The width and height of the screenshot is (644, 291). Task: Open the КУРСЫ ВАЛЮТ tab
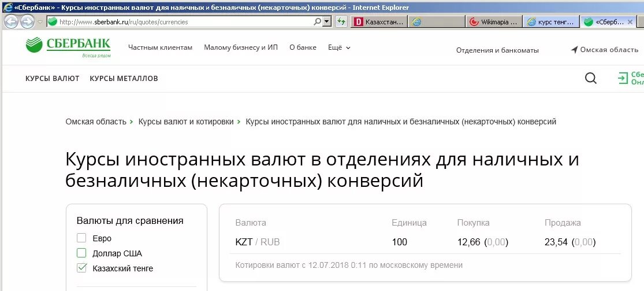[53, 78]
